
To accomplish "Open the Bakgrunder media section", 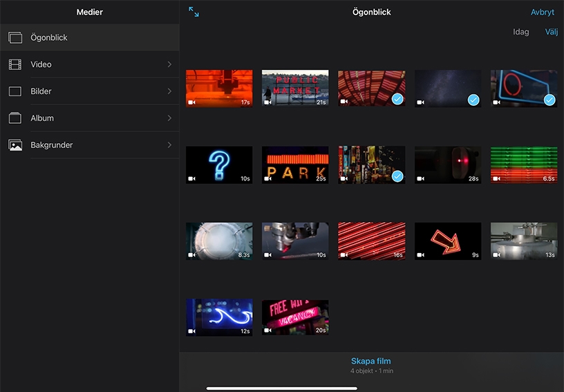I will pos(90,145).
